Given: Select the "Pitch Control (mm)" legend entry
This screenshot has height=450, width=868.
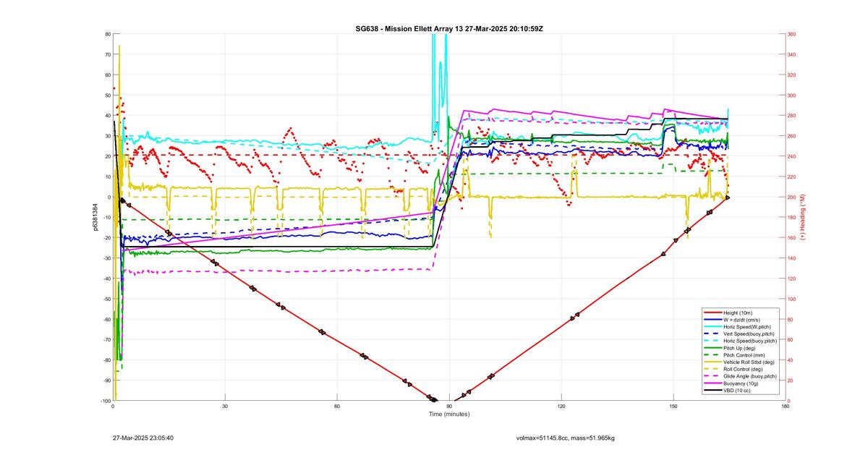Looking at the screenshot, I should (744, 355).
